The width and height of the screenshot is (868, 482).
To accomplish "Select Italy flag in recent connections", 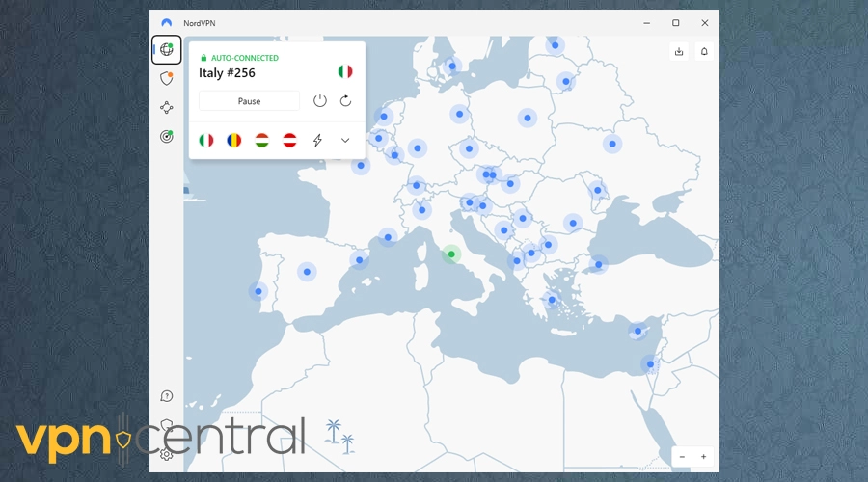I will (206, 141).
